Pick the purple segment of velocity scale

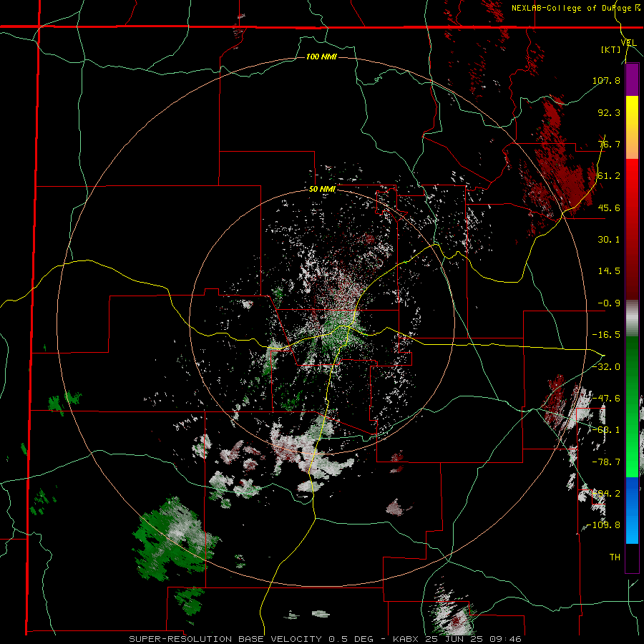coord(632,79)
